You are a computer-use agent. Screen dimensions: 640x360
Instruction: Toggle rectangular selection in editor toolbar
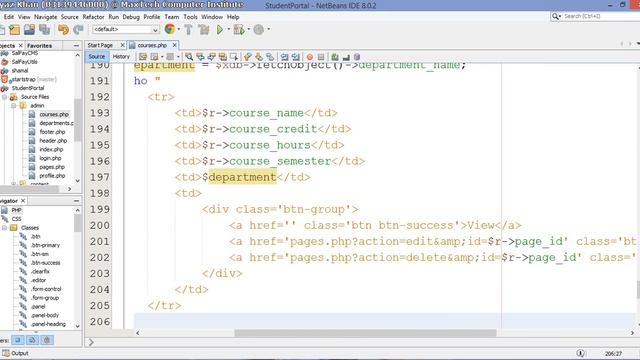(x=233, y=57)
